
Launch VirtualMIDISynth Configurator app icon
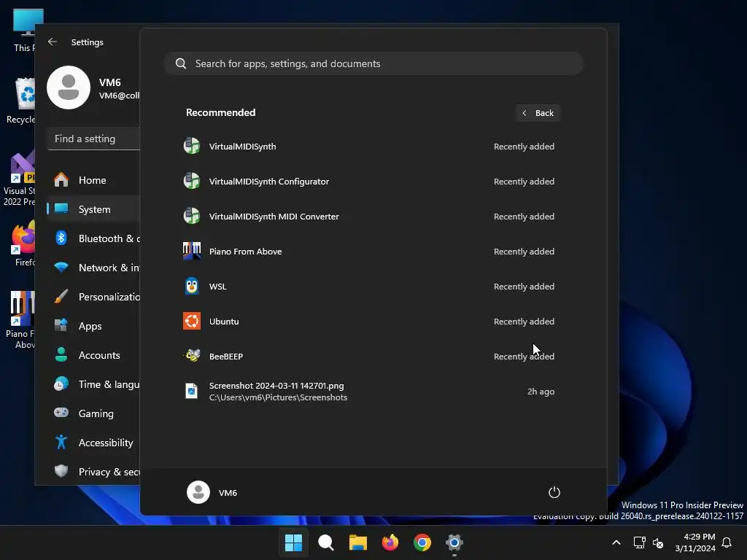tap(192, 182)
